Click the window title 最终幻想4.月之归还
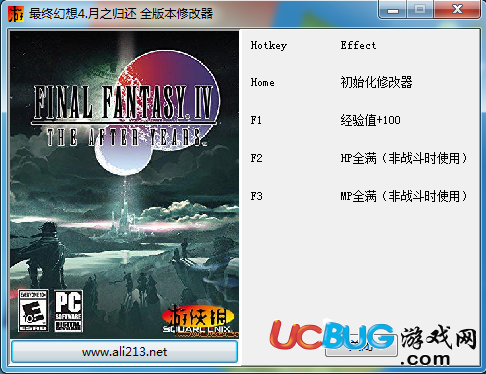486x374 pixels. [82, 14]
